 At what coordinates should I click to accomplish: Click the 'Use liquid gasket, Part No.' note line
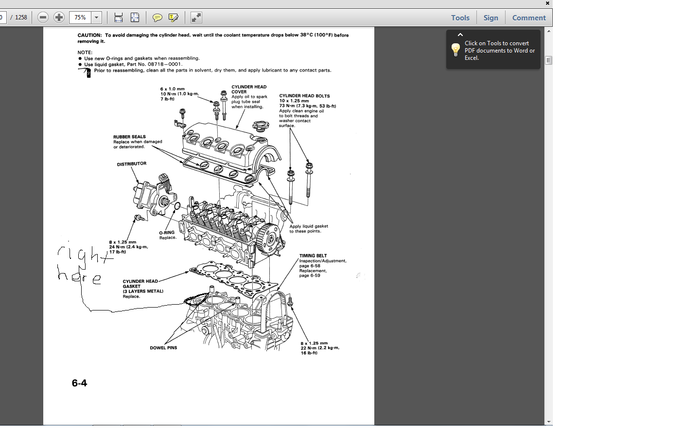tap(133, 64)
